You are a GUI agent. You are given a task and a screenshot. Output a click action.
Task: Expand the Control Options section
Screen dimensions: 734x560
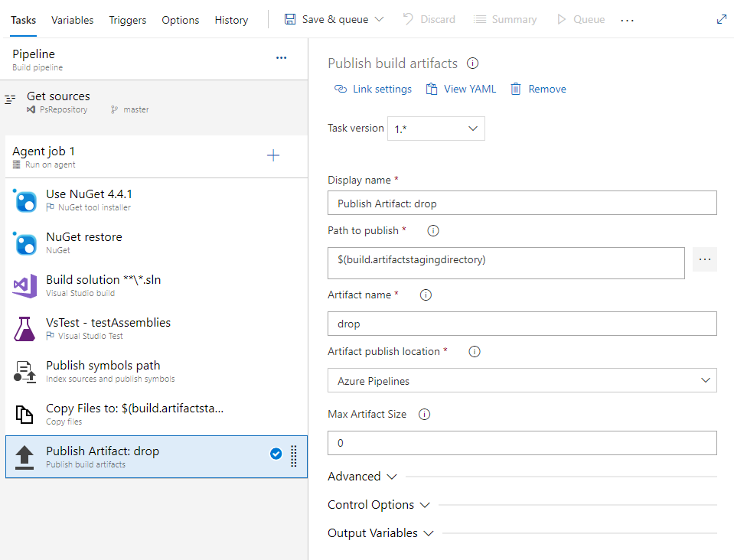click(379, 505)
